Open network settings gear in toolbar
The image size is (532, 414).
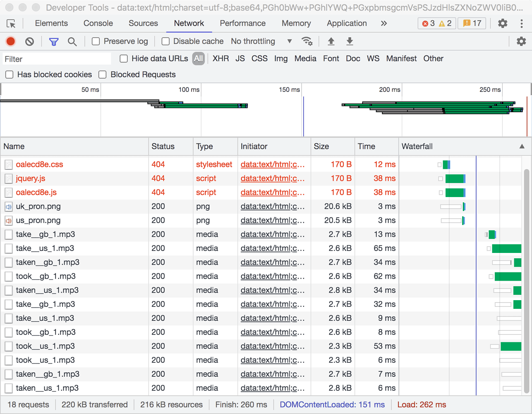[x=521, y=41]
